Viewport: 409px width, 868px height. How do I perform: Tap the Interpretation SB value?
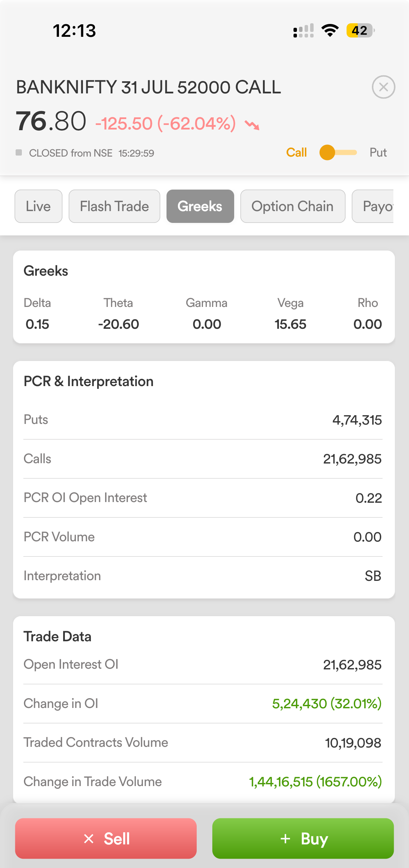(373, 576)
